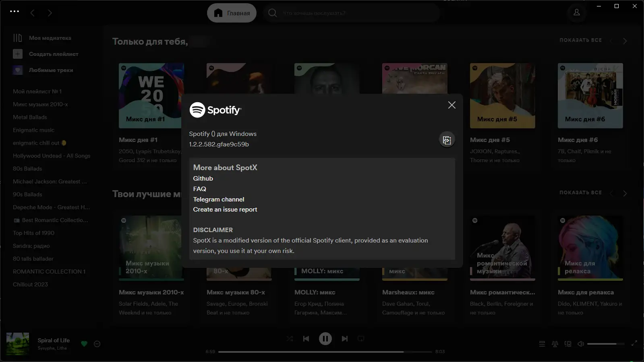Screen dimensions: 644x362
Task: Click the Spiral of Life track title
Action: (x=54, y=341)
